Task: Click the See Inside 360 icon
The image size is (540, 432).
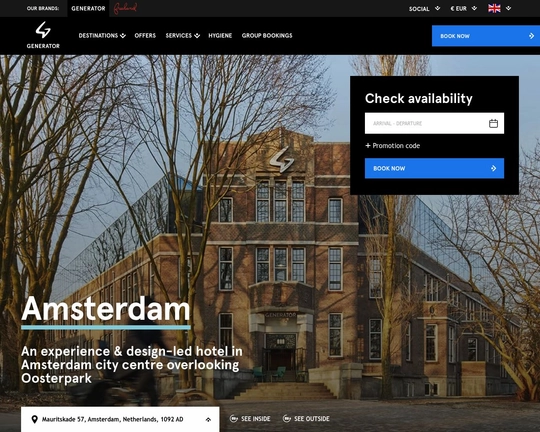Action: pyautogui.click(x=234, y=419)
